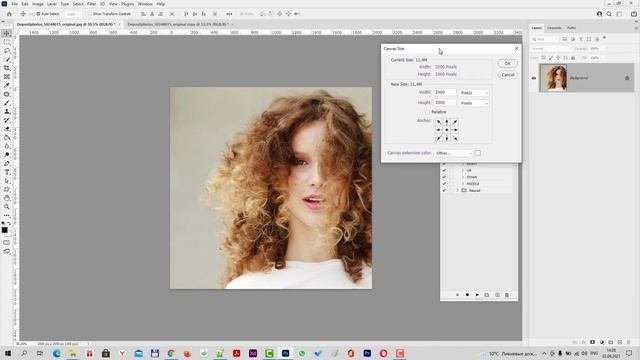Open the Width units dropdown
This screenshot has width=640, height=360.
(473, 93)
